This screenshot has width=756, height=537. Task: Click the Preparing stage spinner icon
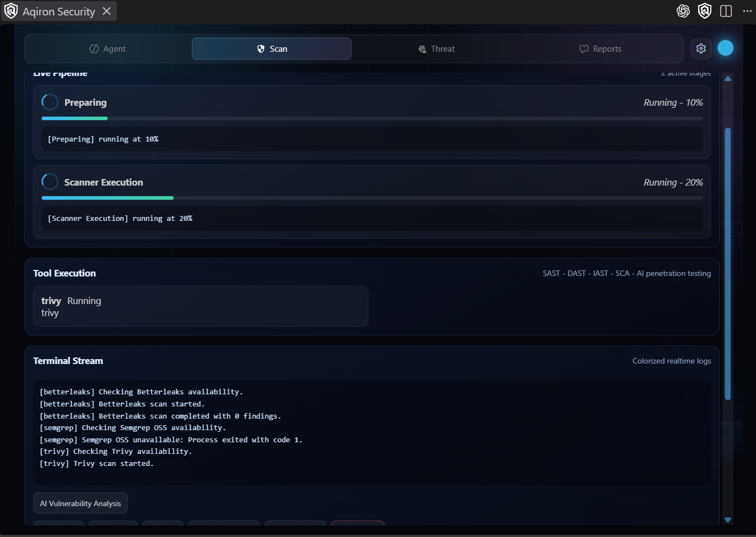[50, 102]
